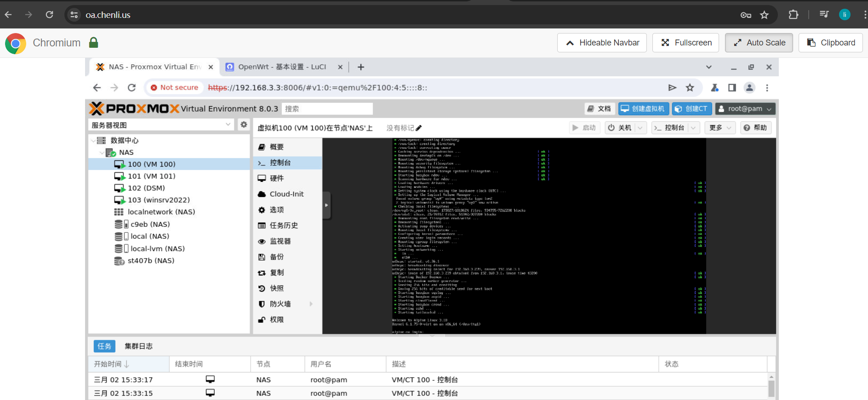The image size is (868, 400).
Task: Open the 复制 replication section
Action: (287, 272)
